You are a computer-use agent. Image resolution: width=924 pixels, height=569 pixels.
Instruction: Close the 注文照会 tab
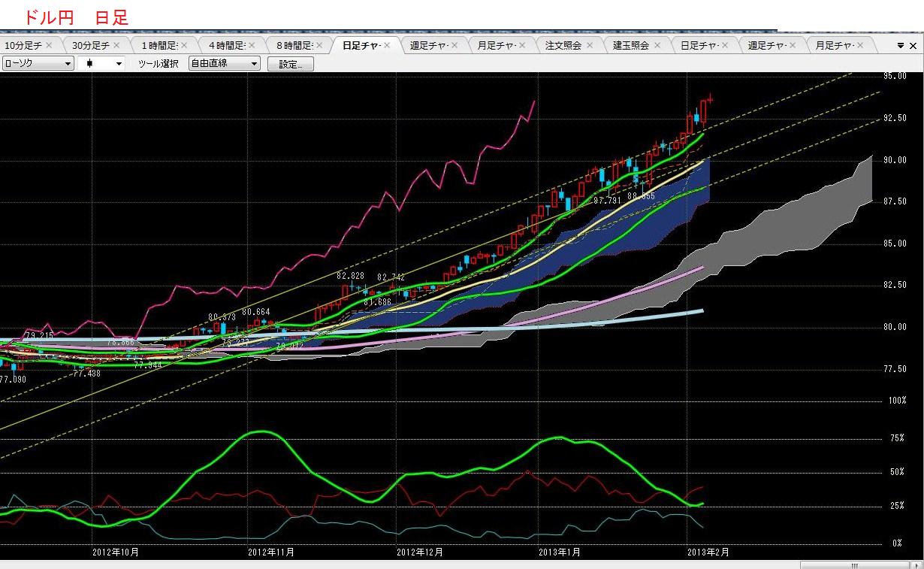pyautogui.click(x=590, y=46)
